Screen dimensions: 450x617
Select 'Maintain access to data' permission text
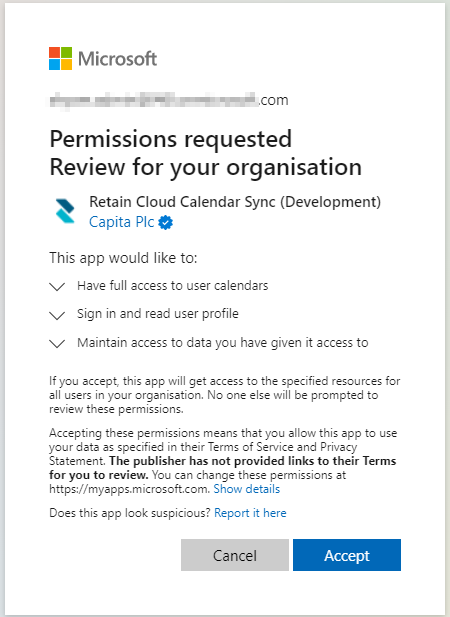coord(223,343)
